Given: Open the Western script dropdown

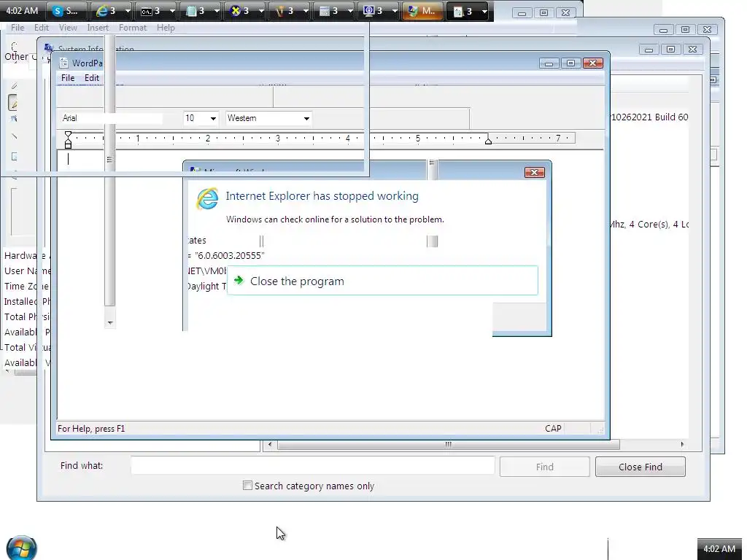Looking at the screenshot, I should (268, 118).
